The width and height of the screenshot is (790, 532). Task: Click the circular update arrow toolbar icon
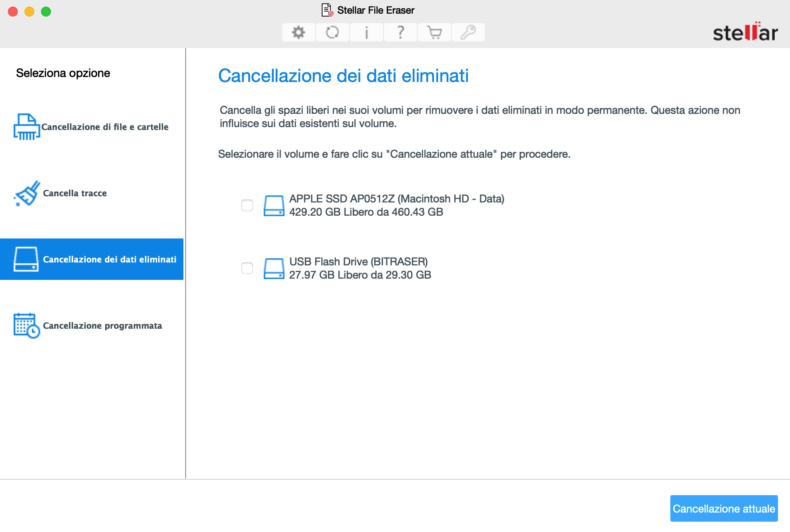(332, 32)
